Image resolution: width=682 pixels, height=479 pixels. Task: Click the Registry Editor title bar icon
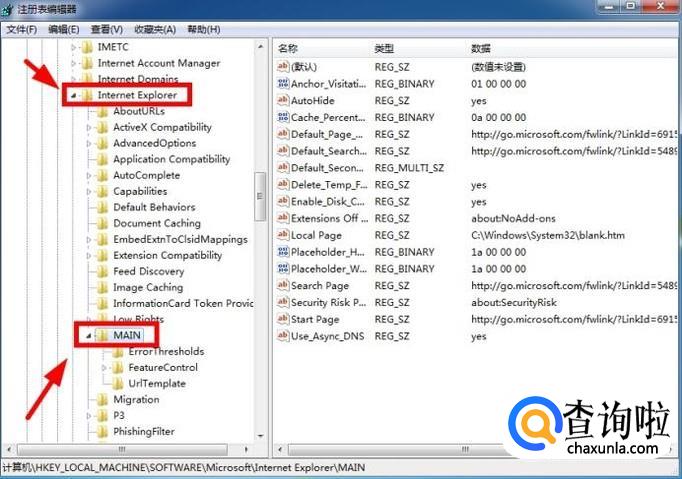pyautogui.click(x=7, y=9)
